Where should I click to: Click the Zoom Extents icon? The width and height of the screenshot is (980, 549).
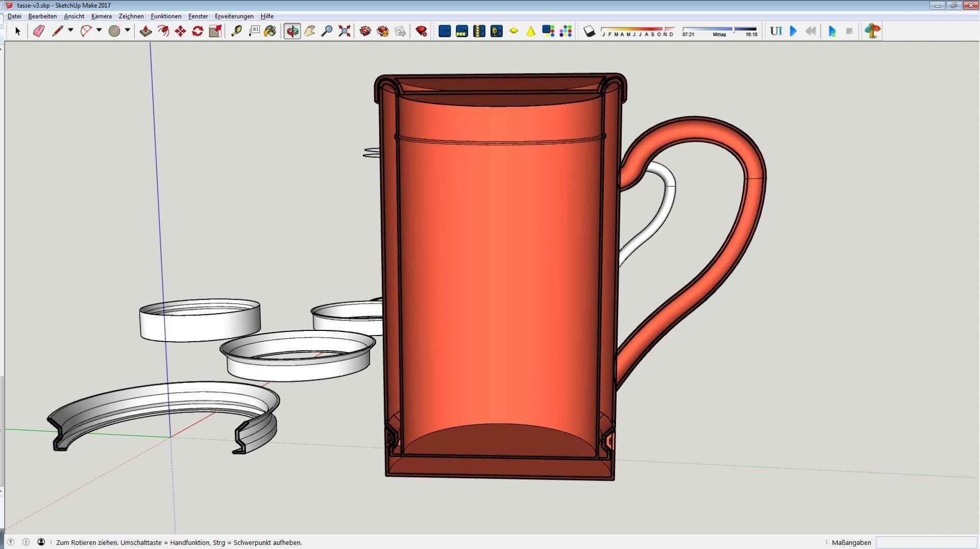(345, 31)
